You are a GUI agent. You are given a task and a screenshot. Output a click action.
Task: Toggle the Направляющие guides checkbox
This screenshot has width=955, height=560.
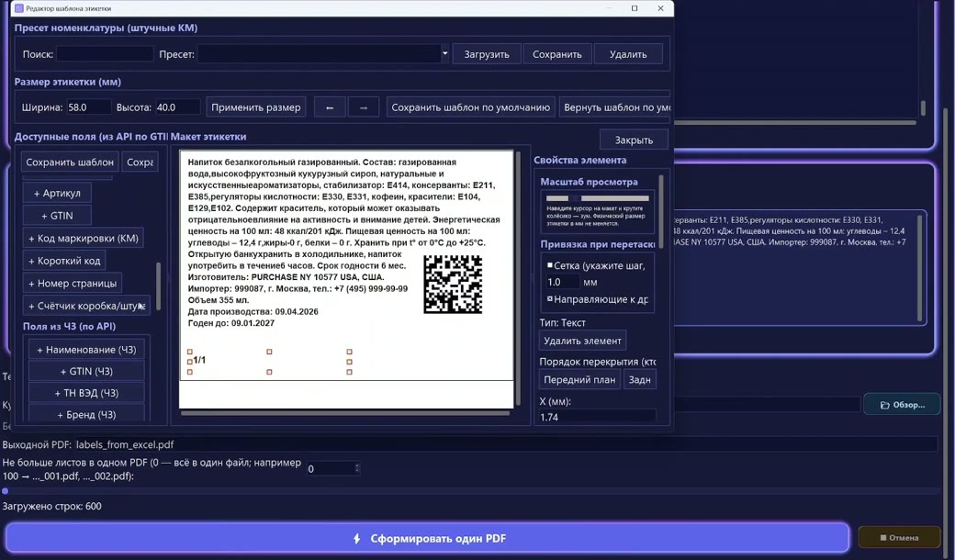[550, 299]
